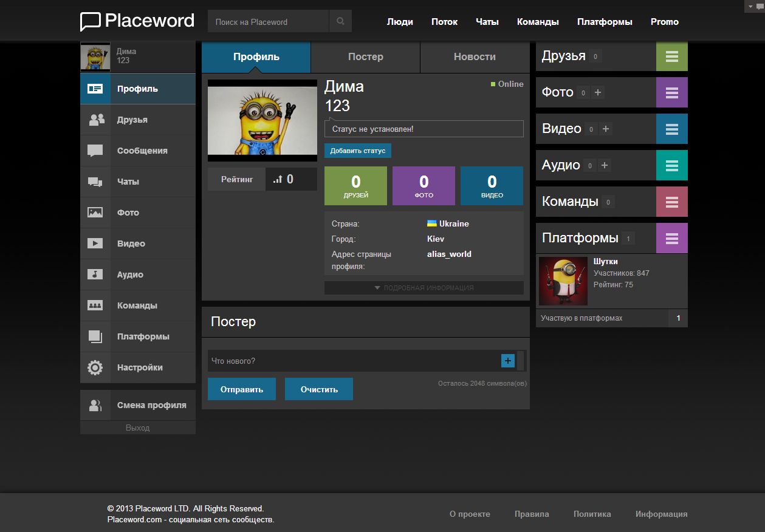Open Promo in the top navigation
This screenshot has height=532, width=765.
[x=665, y=22]
